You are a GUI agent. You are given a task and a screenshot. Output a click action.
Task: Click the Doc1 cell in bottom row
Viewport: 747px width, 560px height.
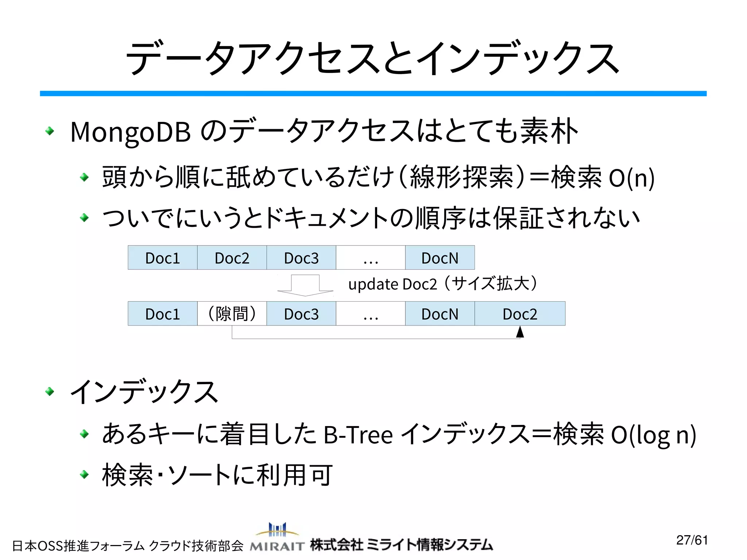(x=163, y=313)
